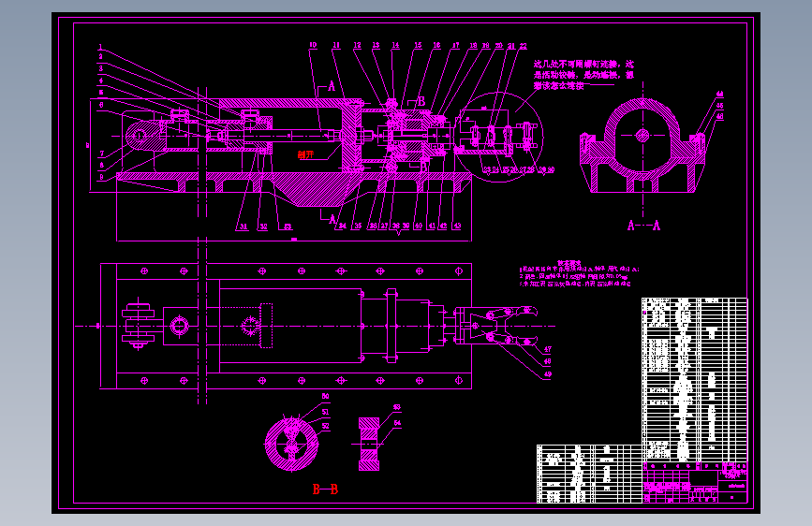Select part number 17 callout
Image resolution: width=812 pixels, height=526 pixels.
(456, 45)
